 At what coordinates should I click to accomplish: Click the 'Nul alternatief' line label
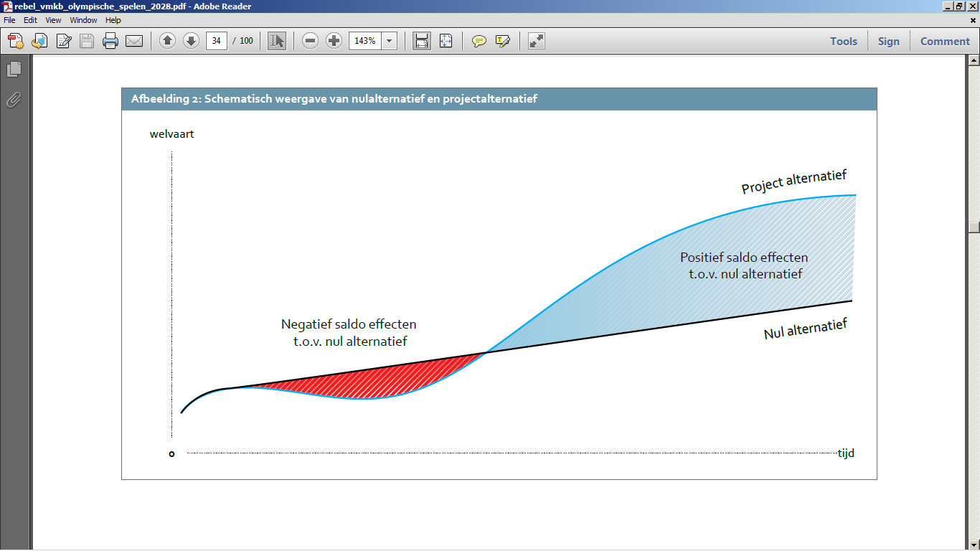806,329
